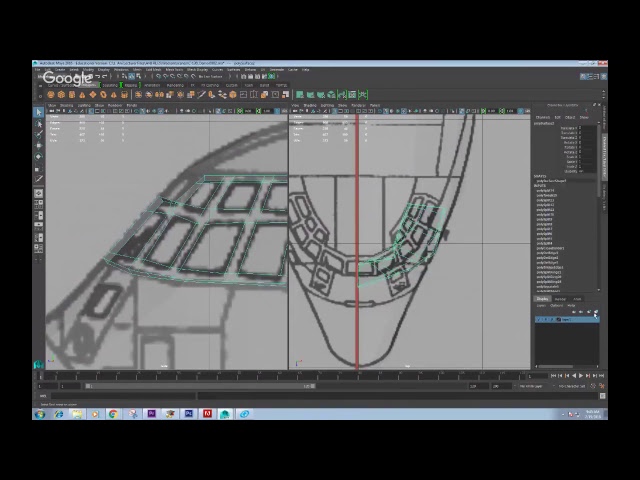
Task: Choose the Rotate tool in toolbox
Action: coord(39,156)
